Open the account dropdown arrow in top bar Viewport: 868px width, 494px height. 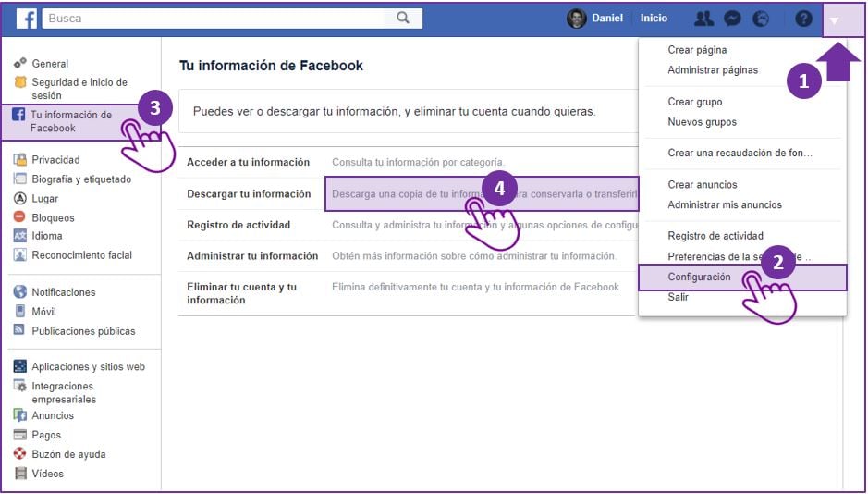coord(835,20)
